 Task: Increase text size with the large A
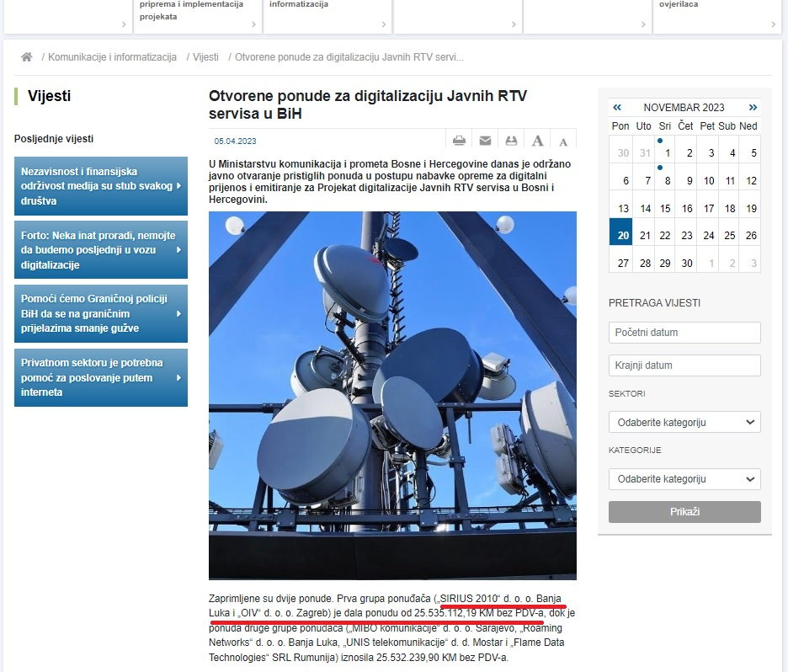click(x=537, y=141)
